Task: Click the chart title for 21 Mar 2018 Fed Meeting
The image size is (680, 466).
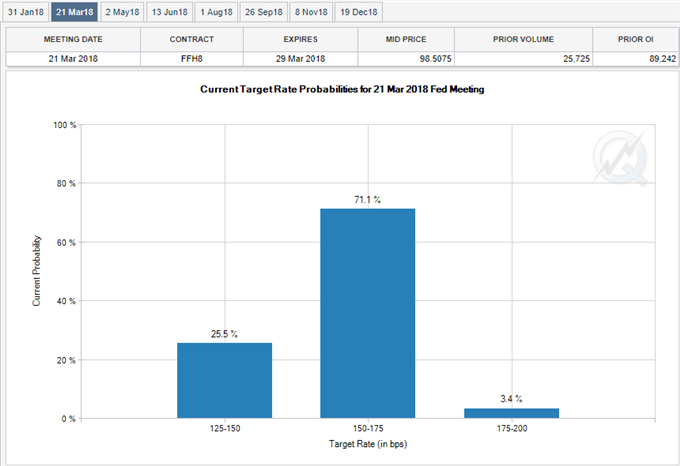Action: [x=342, y=89]
